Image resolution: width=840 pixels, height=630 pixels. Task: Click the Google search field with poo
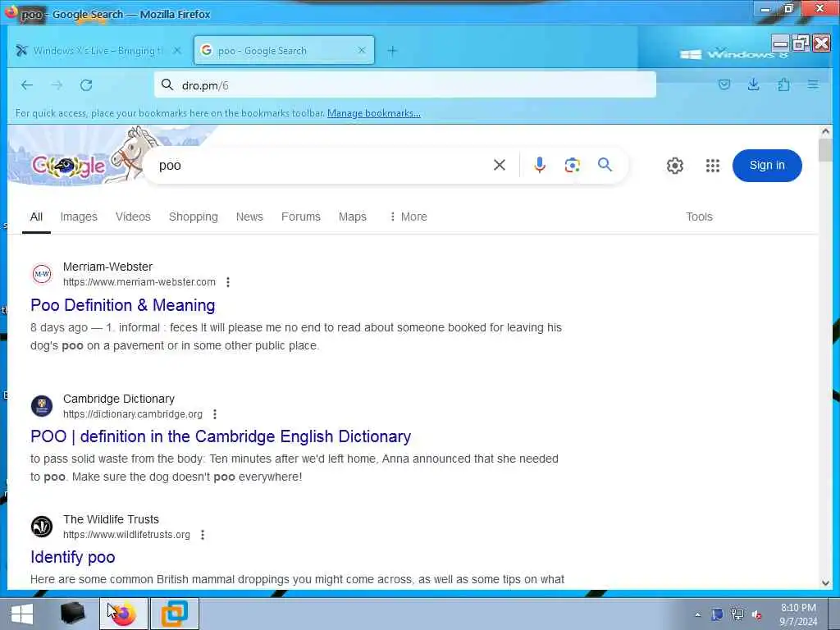pos(322,165)
